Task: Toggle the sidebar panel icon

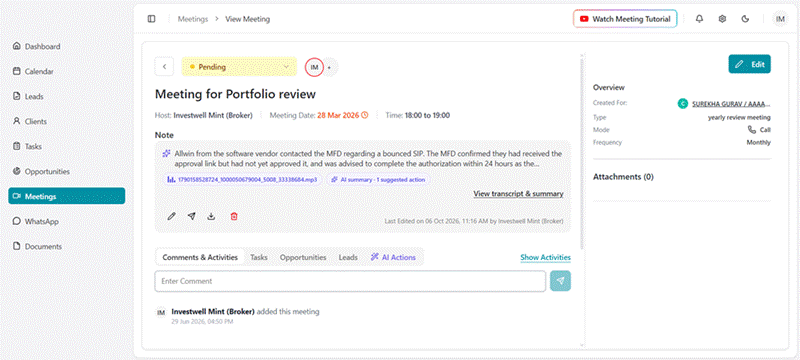Action: click(152, 19)
